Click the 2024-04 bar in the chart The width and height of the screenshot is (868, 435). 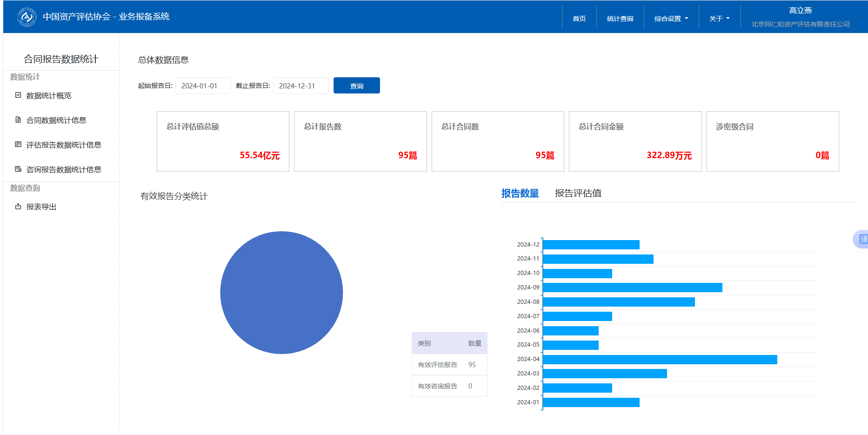click(x=660, y=359)
